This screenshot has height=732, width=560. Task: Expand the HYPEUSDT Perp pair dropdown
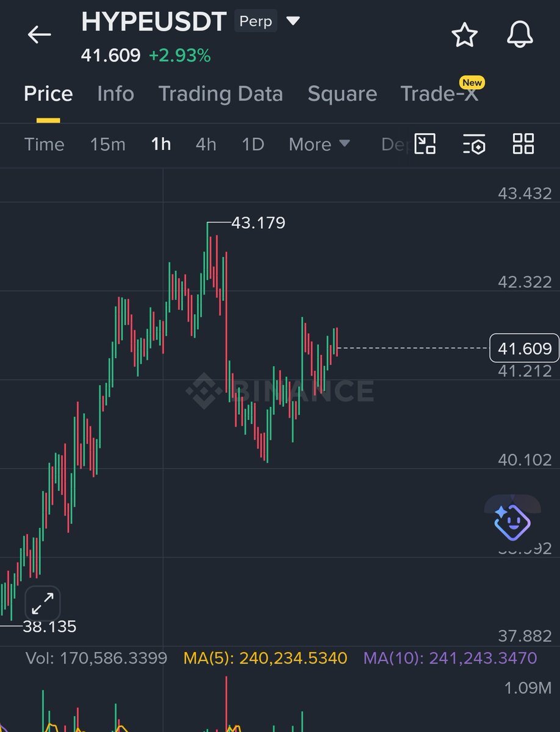point(293,21)
